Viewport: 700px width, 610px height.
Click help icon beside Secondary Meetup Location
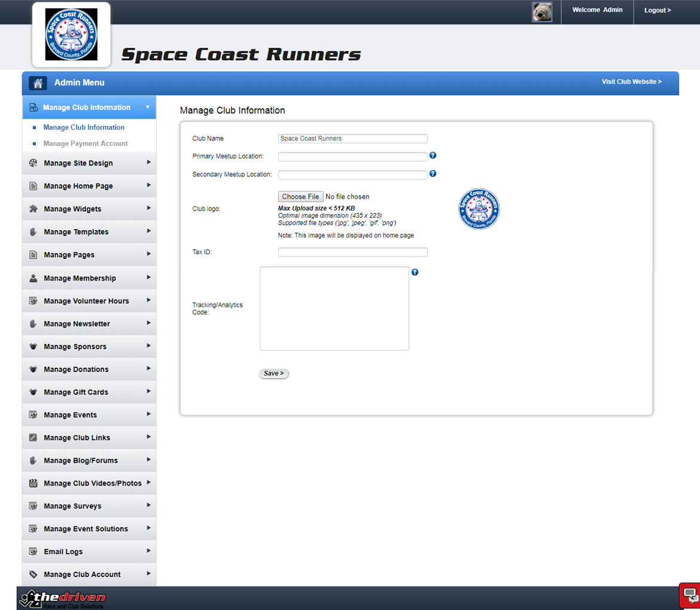pyautogui.click(x=433, y=174)
